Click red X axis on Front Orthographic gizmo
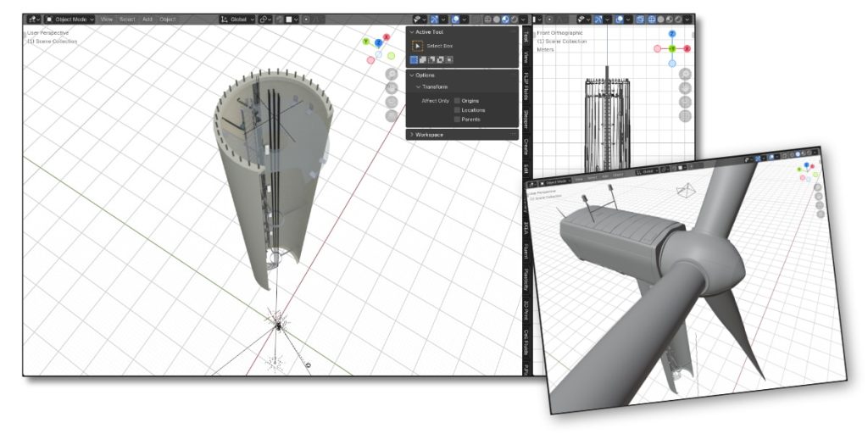 (x=687, y=48)
